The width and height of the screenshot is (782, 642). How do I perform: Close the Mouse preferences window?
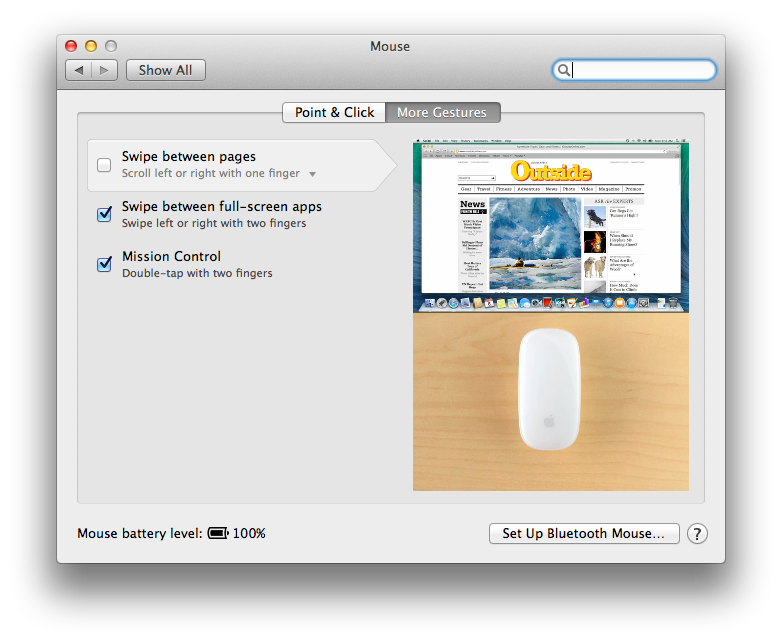[x=71, y=46]
